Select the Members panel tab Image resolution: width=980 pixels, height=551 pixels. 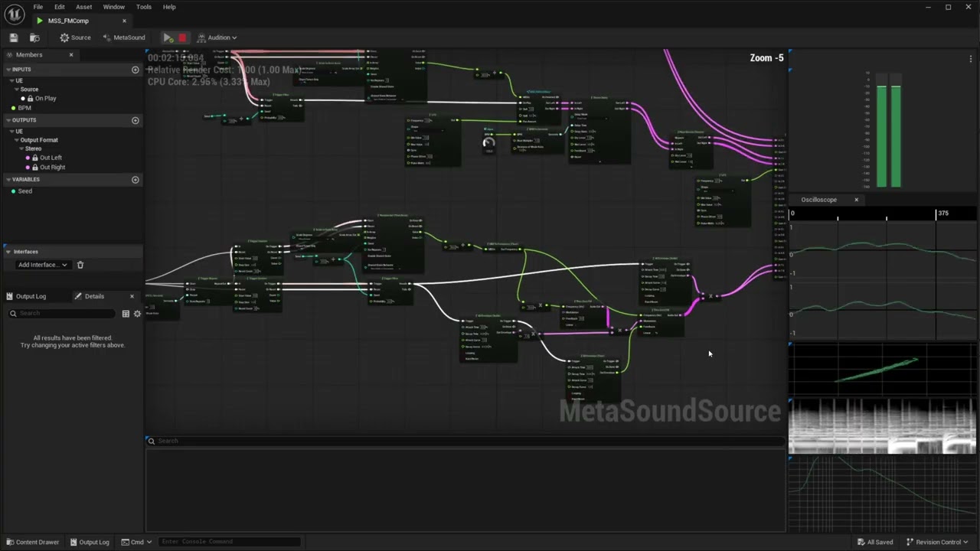coord(29,55)
